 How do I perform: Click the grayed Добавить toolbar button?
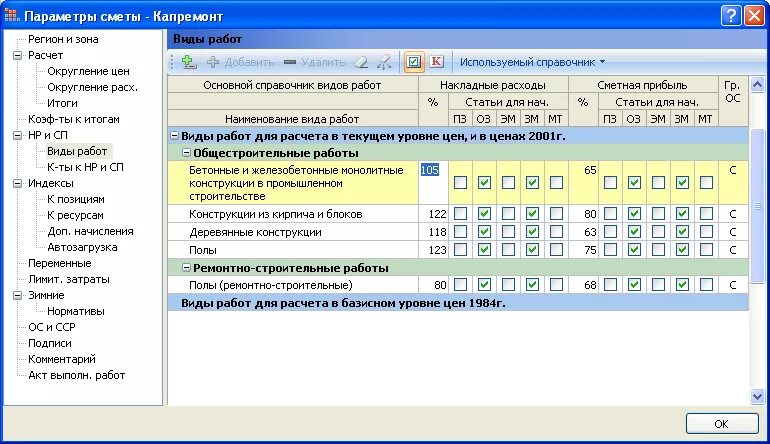point(240,62)
